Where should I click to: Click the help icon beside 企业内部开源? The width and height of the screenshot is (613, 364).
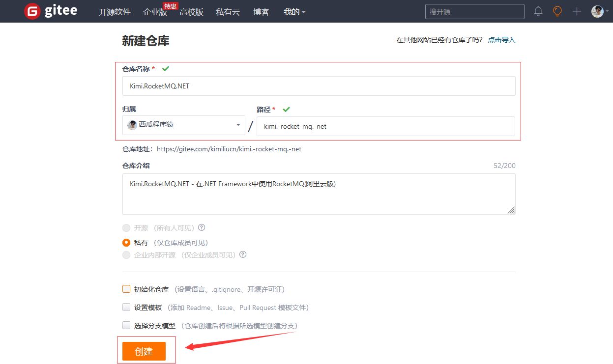pyautogui.click(x=242, y=254)
